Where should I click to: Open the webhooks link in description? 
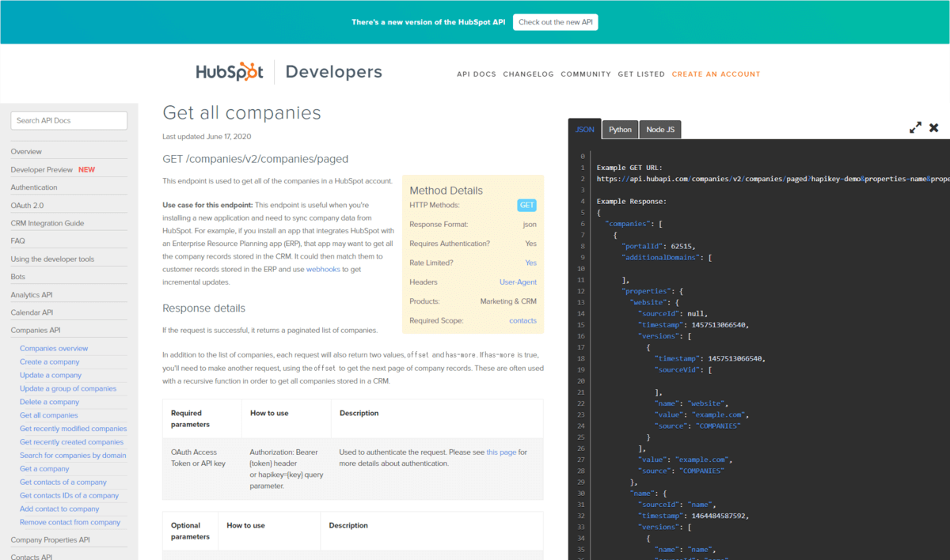click(323, 270)
